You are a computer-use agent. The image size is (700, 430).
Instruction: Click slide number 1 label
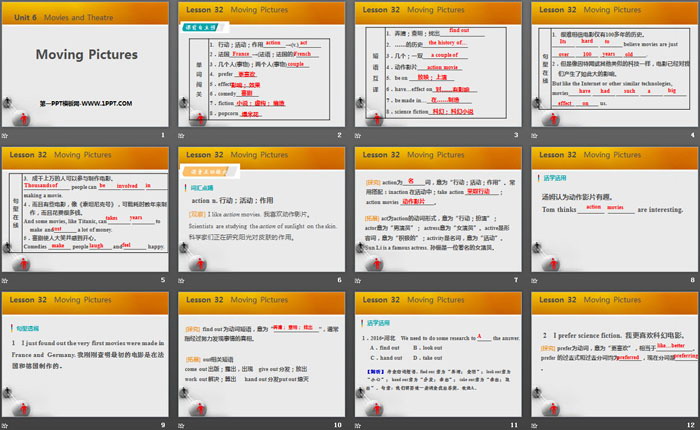click(x=163, y=135)
